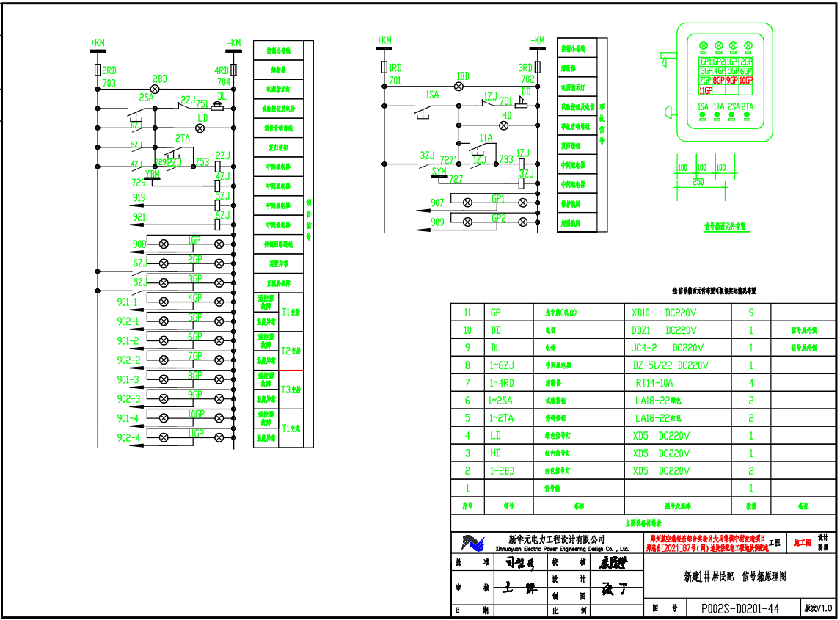Click the GP2 light label
The image size is (840, 620).
[x=499, y=218]
